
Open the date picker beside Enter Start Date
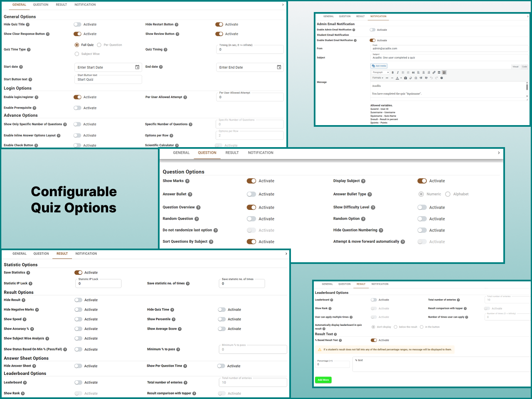coord(138,67)
